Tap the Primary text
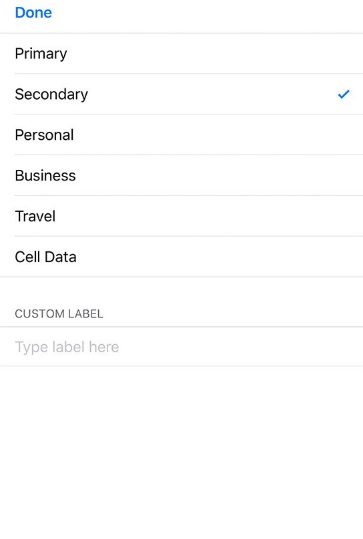This screenshot has height=539, width=363. point(41,54)
